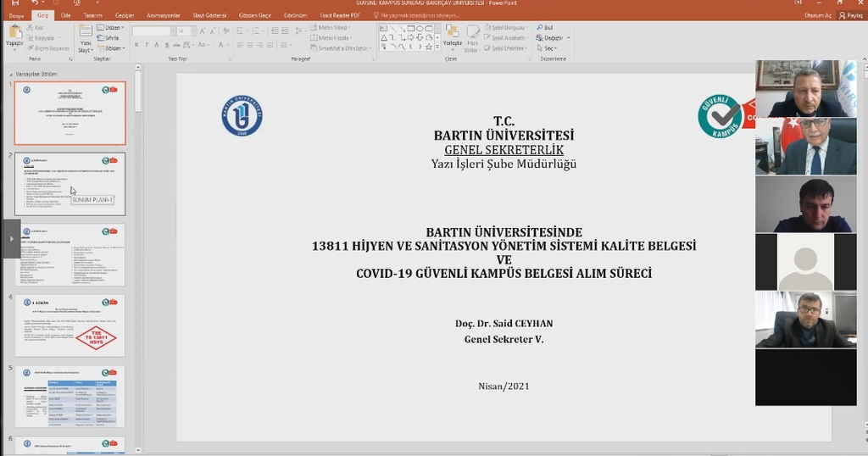Click the Biçim Boyacısı format painter
The height and width of the screenshot is (456, 868).
coord(50,48)
